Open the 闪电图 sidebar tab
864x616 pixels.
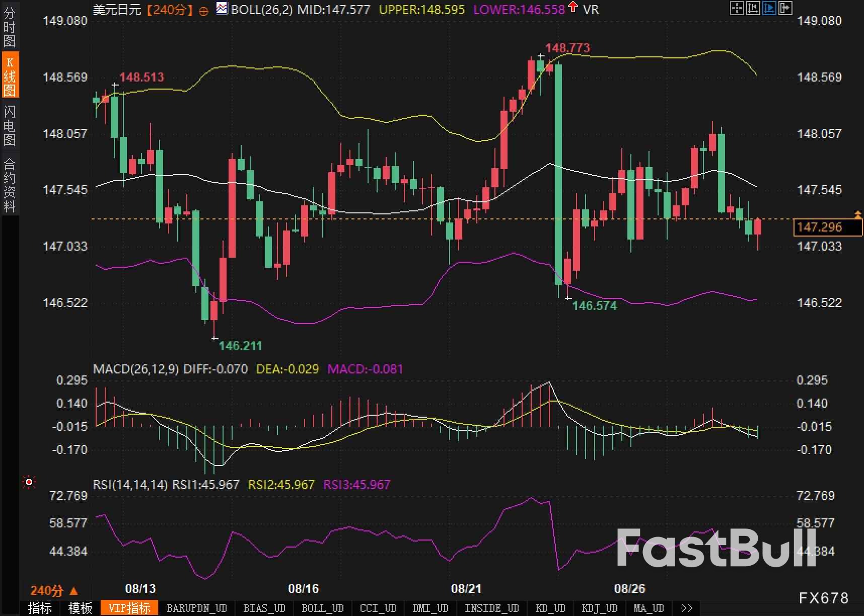point(10,125)
